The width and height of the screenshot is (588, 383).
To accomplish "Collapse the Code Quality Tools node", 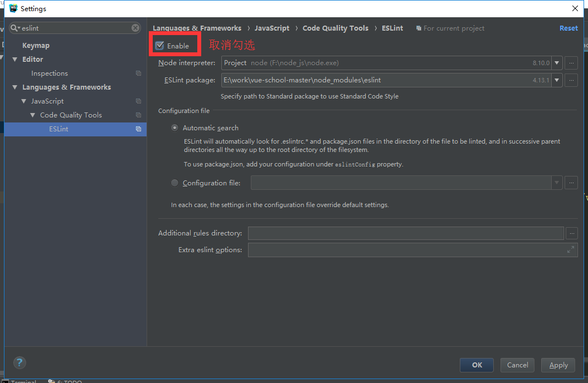I will click(x=33, y=115).
